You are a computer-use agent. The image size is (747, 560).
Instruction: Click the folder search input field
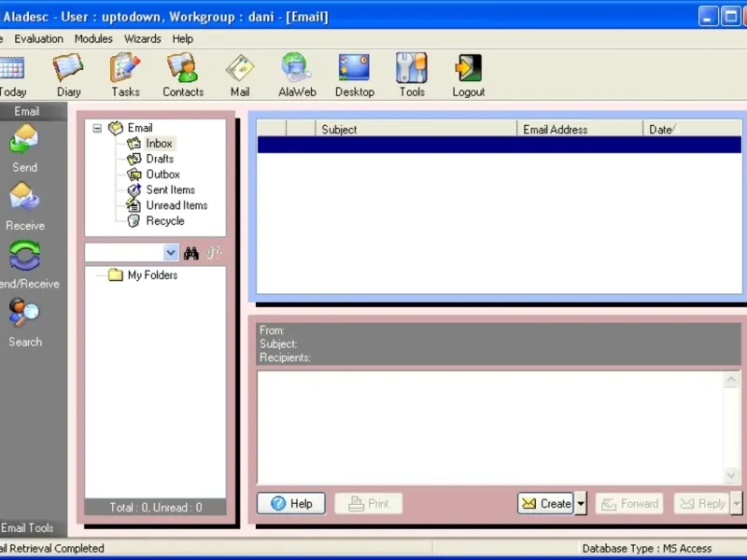coord(124,253)
